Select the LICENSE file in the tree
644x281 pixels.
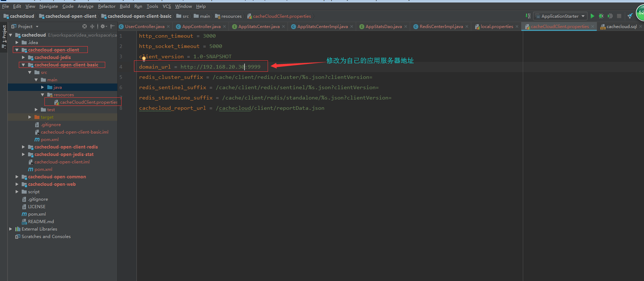coord(37,206)
